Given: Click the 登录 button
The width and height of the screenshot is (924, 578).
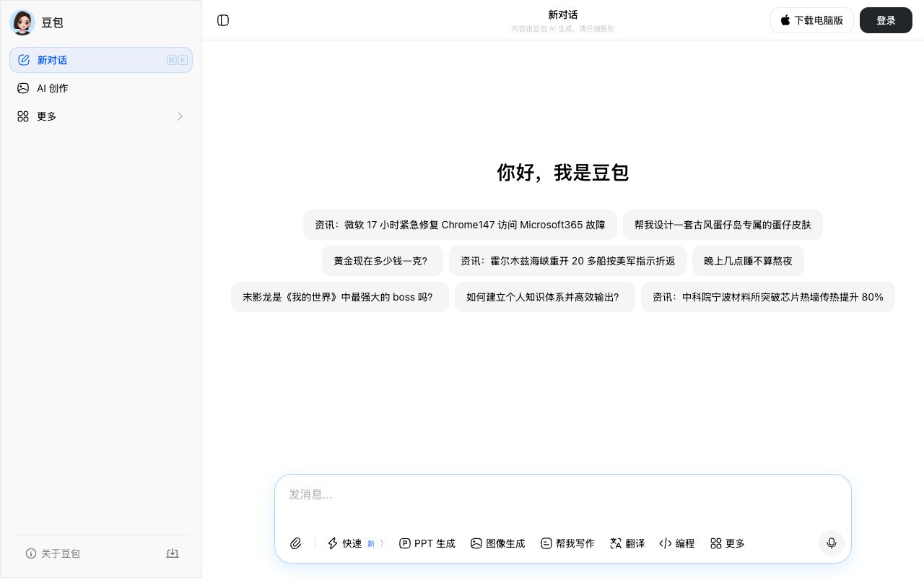Looking at the screenshot, I should [886, 20].
